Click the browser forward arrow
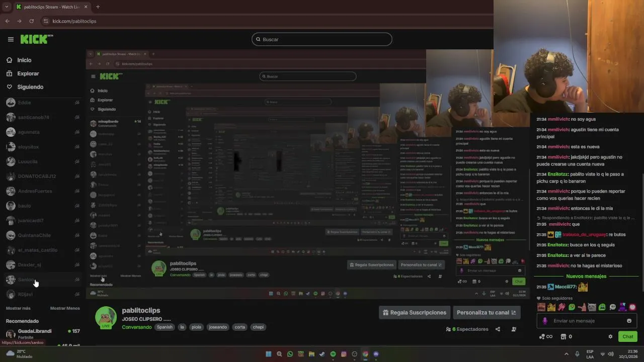The height and width of the screenshot is (362, 644). tap(19, 21)
